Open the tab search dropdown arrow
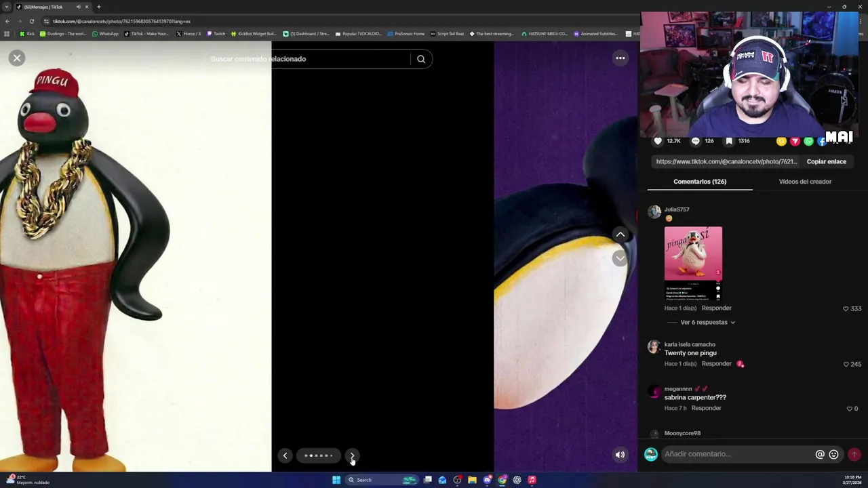Viewport: 868px width, 488px height. coord(7,7)
